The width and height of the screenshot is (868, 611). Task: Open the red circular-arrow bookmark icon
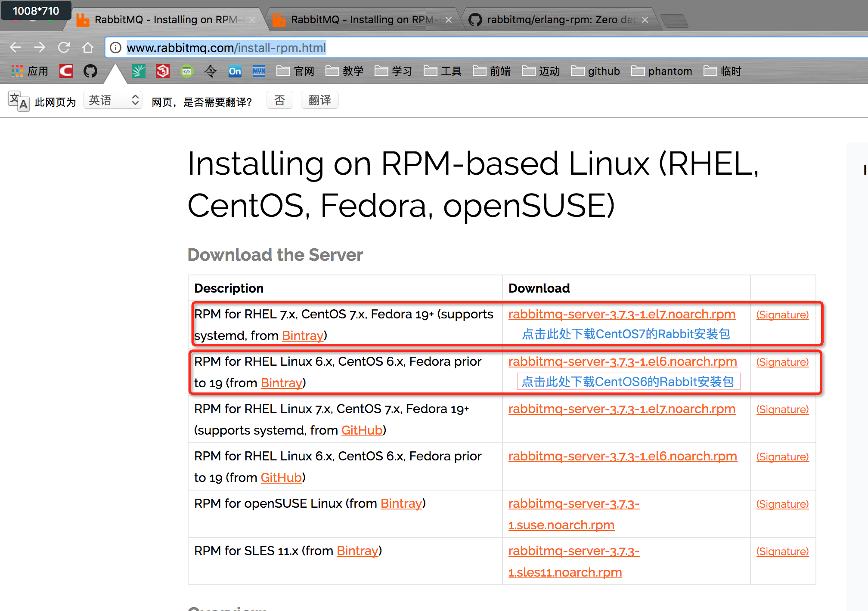point(163,71)
